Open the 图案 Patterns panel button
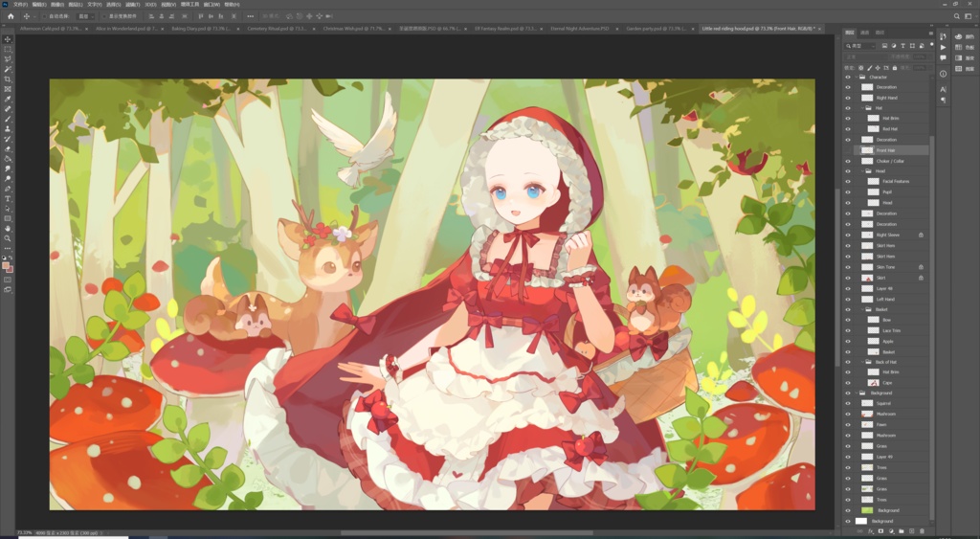Screen dimensions: 980x539 965,69
